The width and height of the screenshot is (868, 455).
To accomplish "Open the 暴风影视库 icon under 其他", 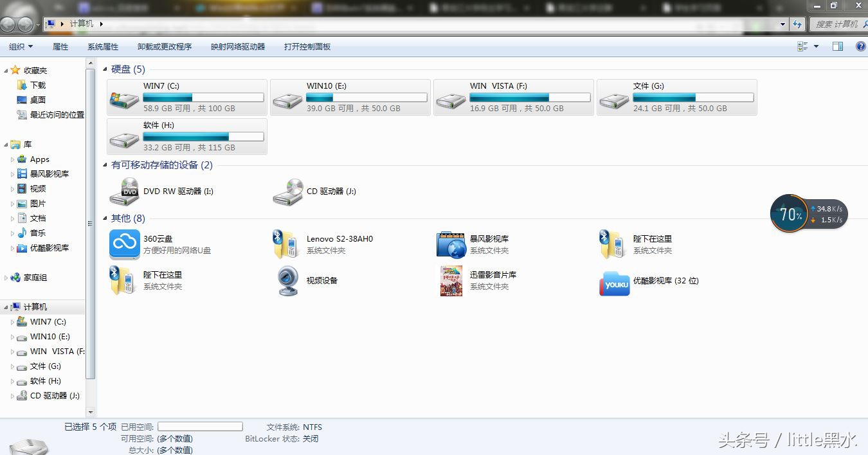I will click(451, 244).
